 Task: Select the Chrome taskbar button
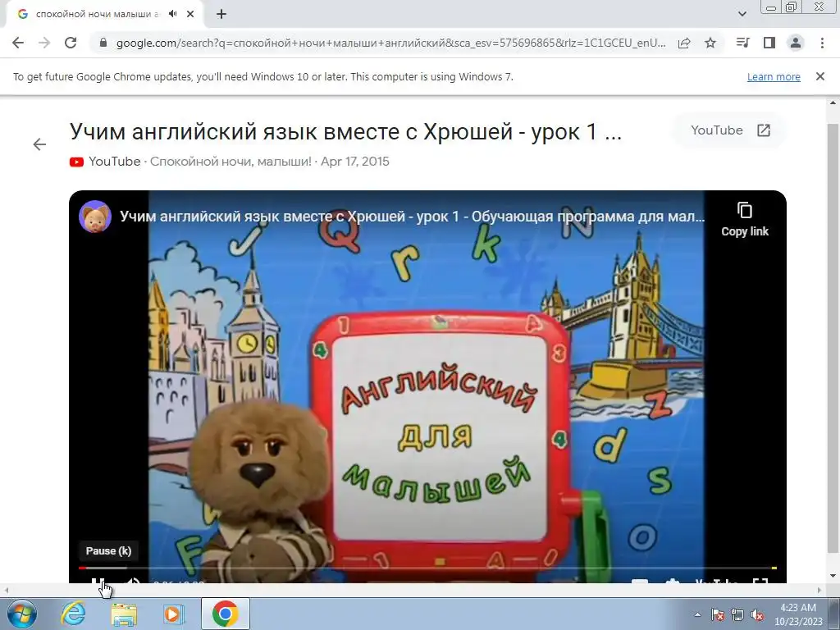(x=225, y=614)
